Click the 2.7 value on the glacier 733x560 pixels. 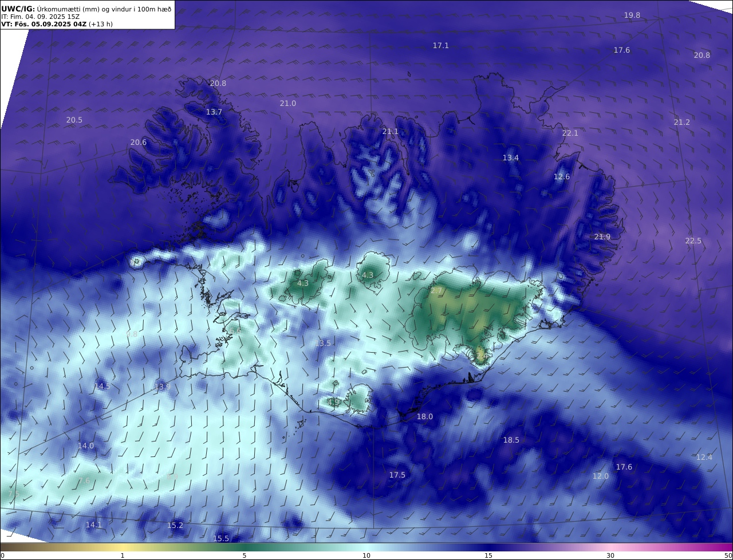tap(436, 291)
